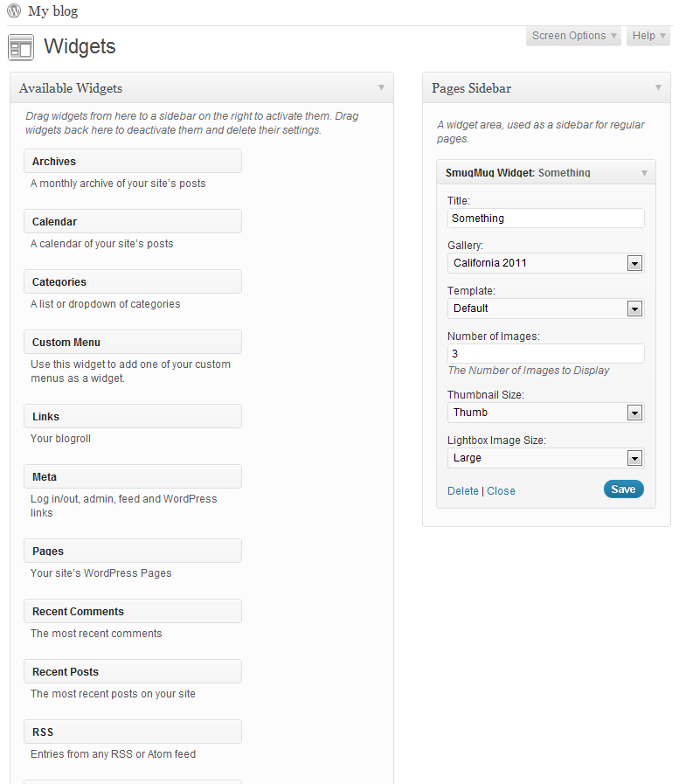Collapse the Pages Sidebar panel arrow

pos(659,87)
